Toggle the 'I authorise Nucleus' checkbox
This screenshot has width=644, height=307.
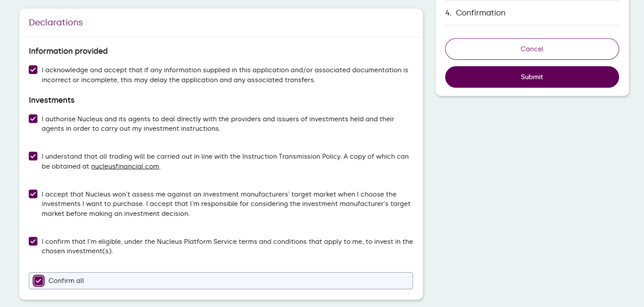tap(33, 119)
